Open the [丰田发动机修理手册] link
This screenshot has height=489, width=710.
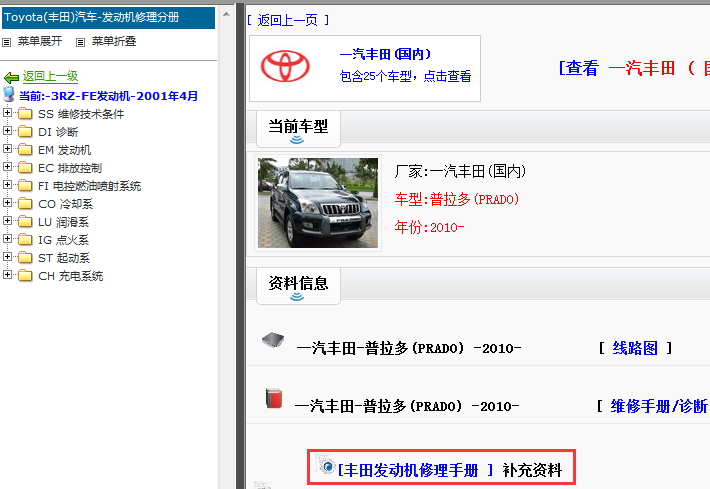point(415,470)
